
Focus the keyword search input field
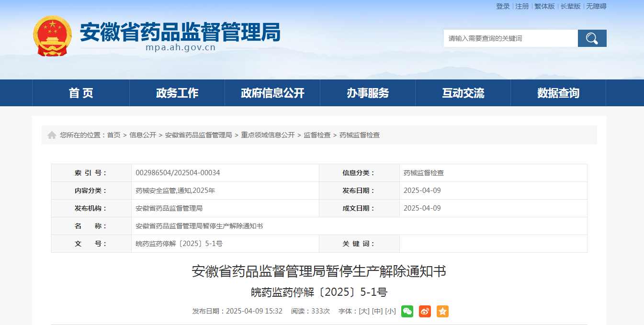tap(511, 38)
